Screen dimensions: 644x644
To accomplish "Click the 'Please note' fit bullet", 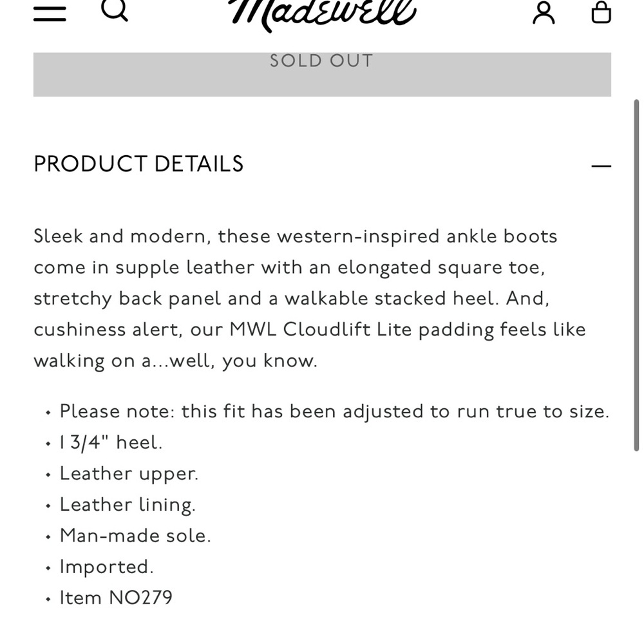I will (x=334, y=412).
